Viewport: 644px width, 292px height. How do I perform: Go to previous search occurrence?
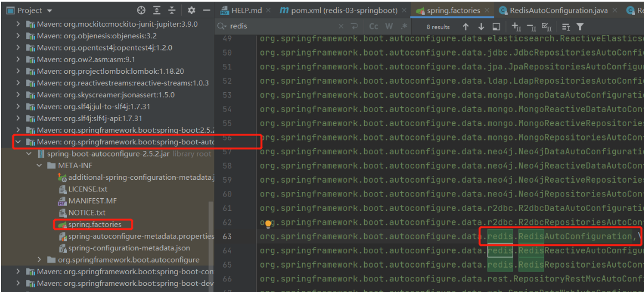click(x=466, y=27)
